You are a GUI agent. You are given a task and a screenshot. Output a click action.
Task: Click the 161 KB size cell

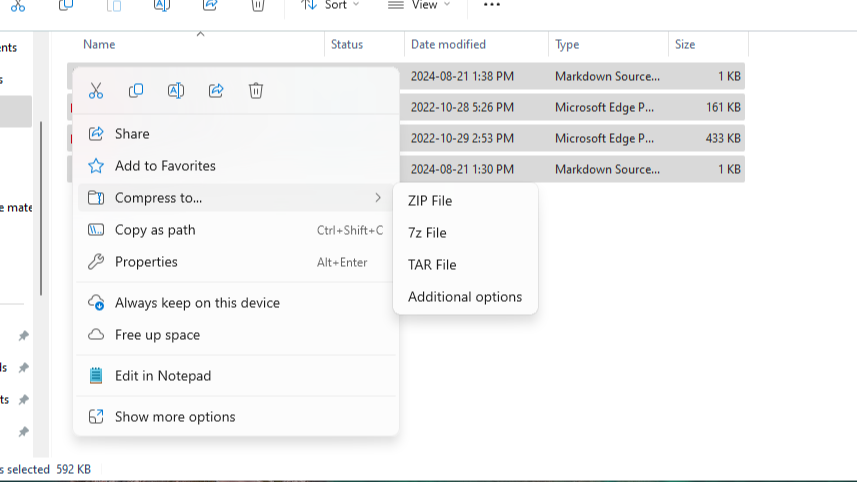[723, 108]
